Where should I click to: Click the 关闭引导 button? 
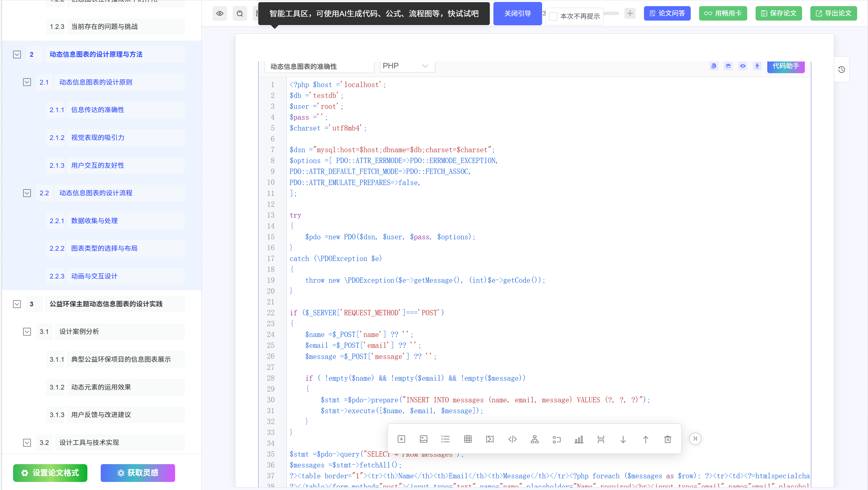click(517, 13)
